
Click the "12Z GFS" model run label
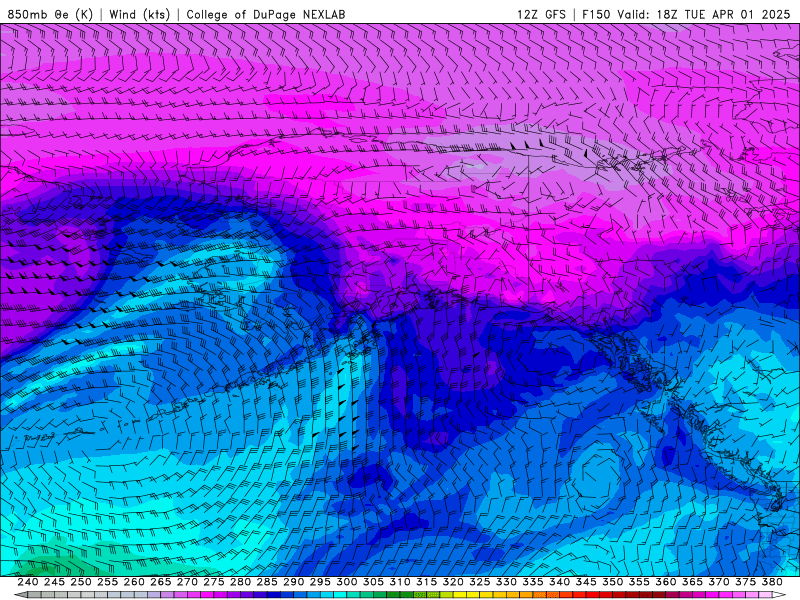pyautogui.click(x=541, y=14)
